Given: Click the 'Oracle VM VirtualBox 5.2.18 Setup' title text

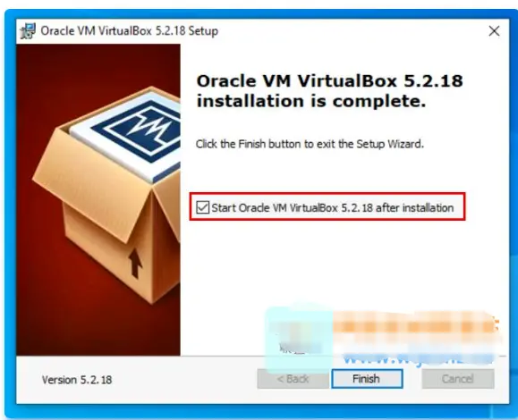Looking at the screenshot, I should [129, 31].
